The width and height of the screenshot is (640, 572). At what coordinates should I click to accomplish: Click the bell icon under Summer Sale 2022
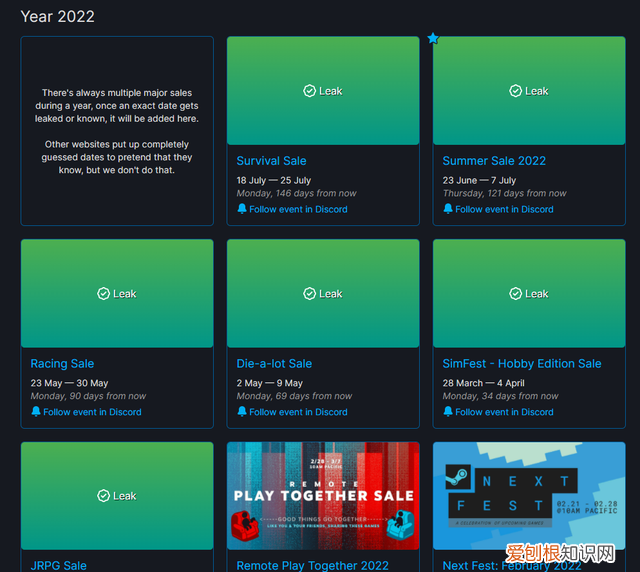(x=448, y=209)
